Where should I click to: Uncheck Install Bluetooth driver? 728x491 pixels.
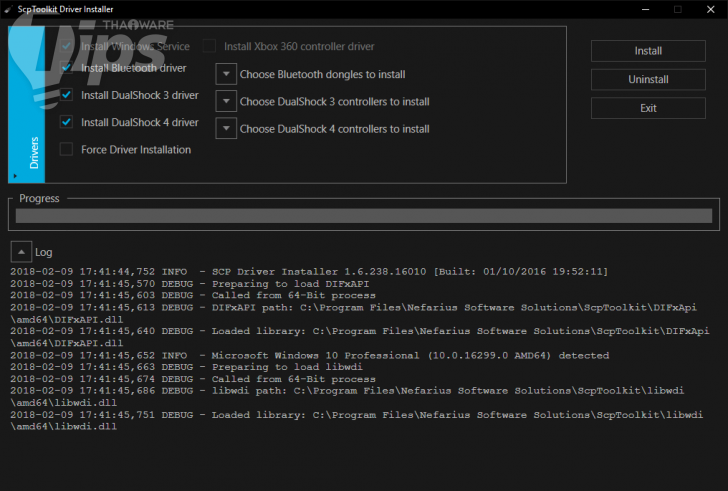(x=66, y=68)
